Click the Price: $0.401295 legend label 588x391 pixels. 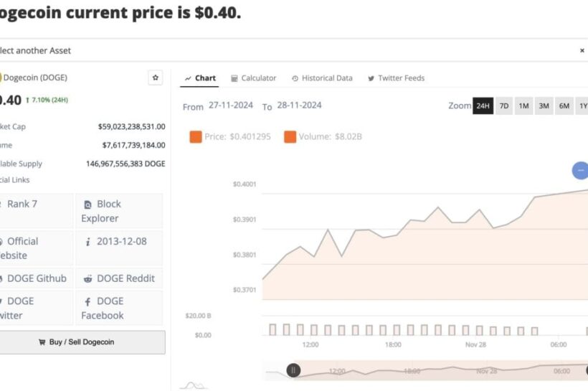point(238,136)
